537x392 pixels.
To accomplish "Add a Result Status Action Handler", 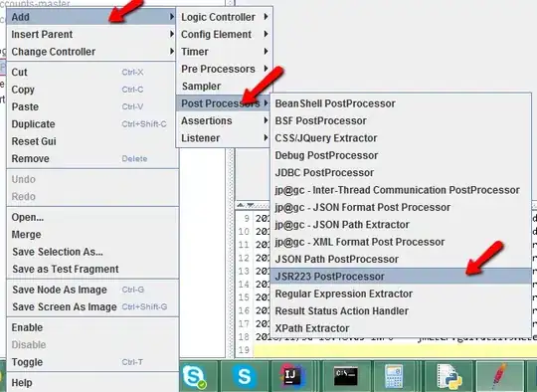I will click(402, 310).
